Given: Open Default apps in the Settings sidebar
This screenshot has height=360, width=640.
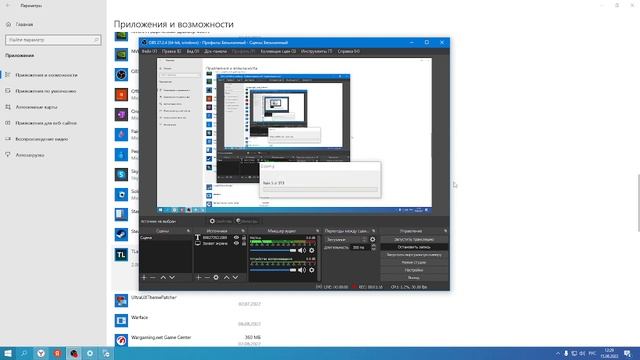Looking at the screenshot, I should (46, 91).
